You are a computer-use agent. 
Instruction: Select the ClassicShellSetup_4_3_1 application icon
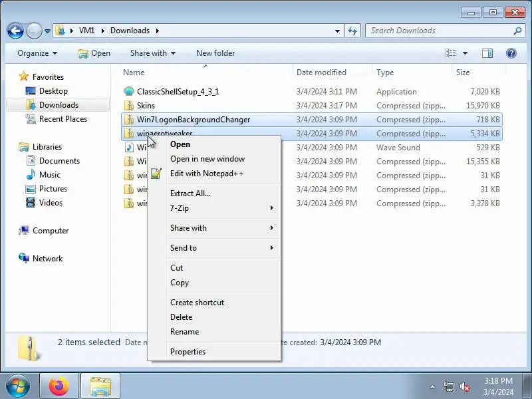coord(129,91)
